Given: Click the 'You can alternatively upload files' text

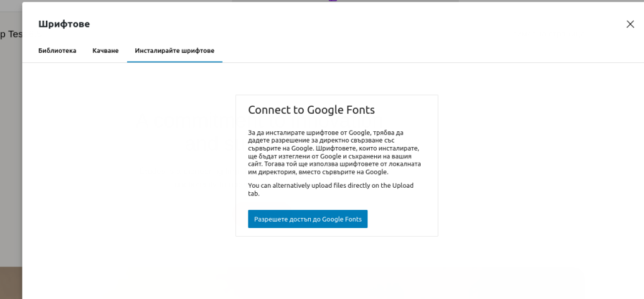Looking at the screenshot, I should pyautogui.click(x=331, y=190).
